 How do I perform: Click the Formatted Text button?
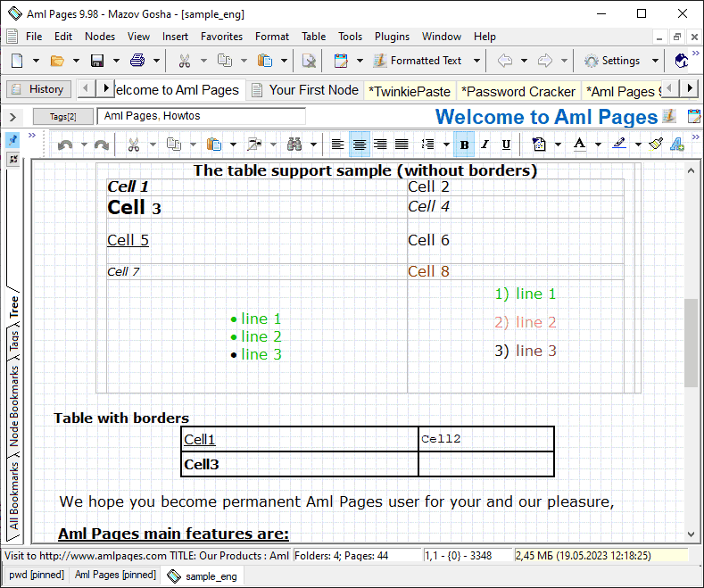point(418,60)
